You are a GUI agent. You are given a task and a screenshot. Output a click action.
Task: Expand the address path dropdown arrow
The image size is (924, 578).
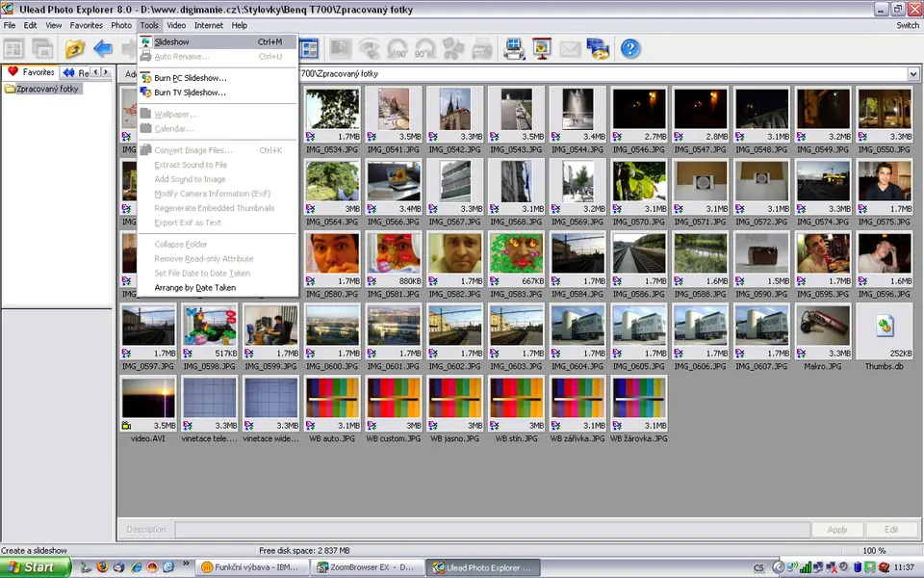(912, 73)
